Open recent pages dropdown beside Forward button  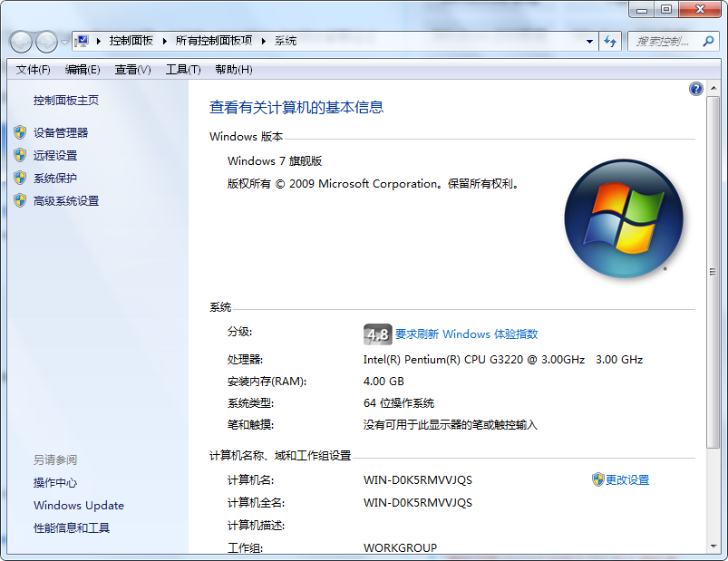click(x=64, y=43)
